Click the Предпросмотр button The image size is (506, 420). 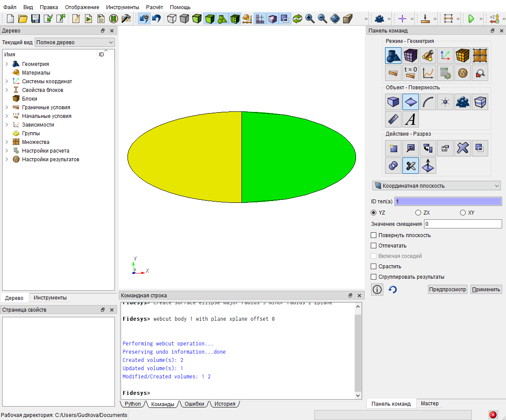447,290
